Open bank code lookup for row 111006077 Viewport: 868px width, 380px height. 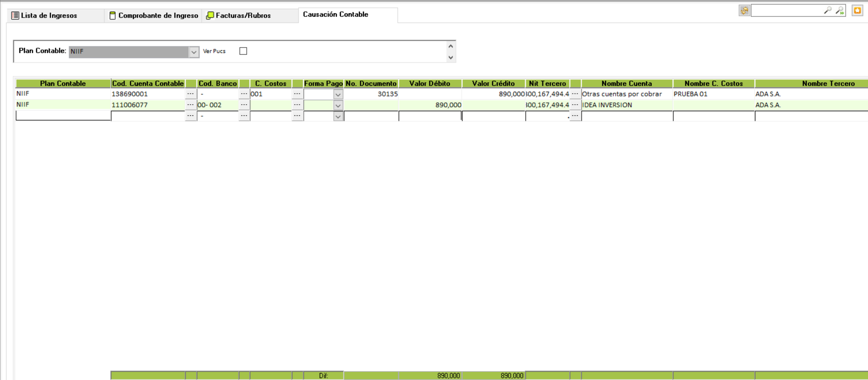point(244,105)
